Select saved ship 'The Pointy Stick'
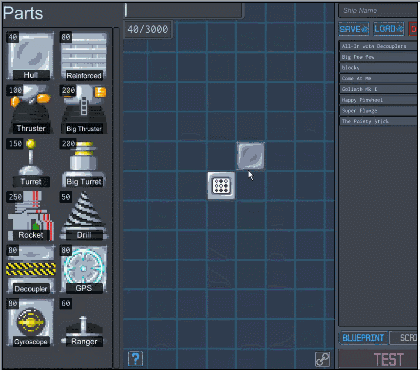420x370 pixels. click(379, 121)
